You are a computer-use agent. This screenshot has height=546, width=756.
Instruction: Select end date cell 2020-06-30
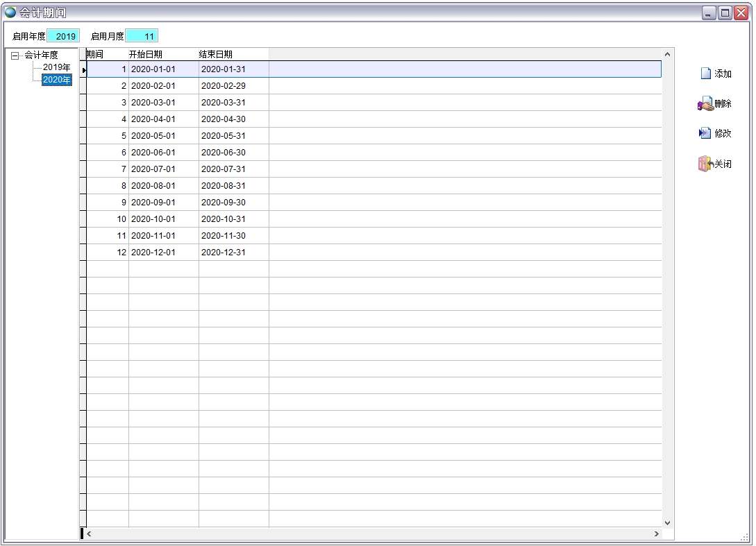point(224,153)
